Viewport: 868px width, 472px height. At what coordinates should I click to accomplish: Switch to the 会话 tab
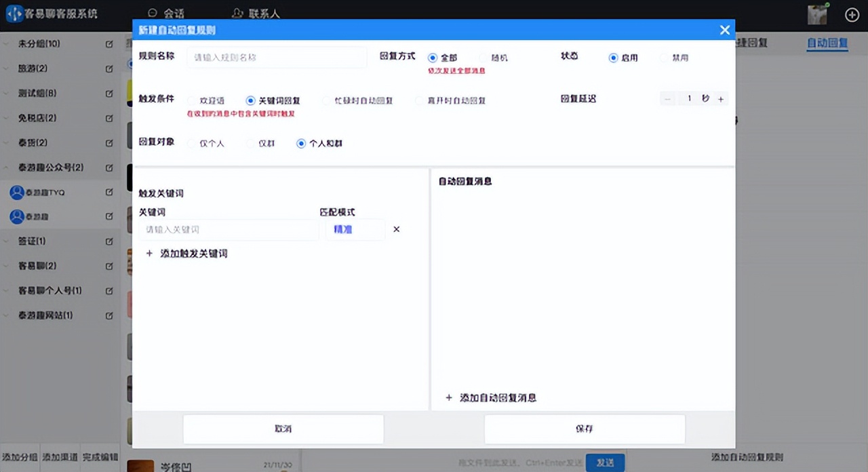[166, 14]
